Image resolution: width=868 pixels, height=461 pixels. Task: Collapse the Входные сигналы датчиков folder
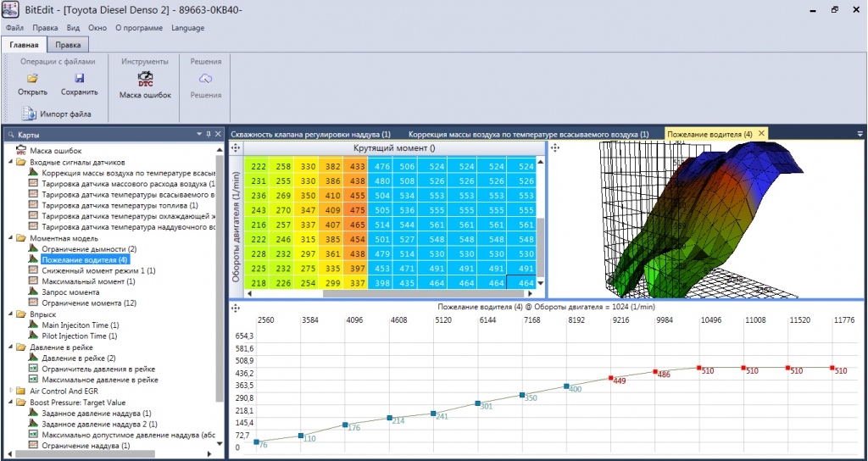click(x=10, y=162)
